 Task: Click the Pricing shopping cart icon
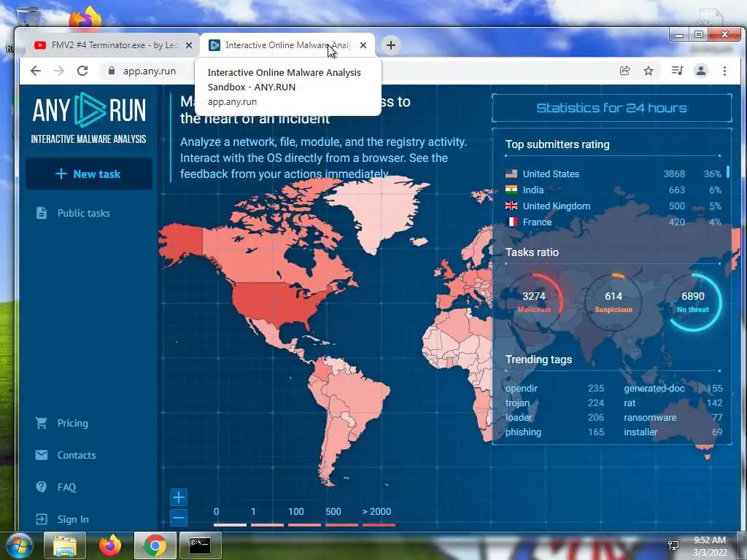click(42, 423)
